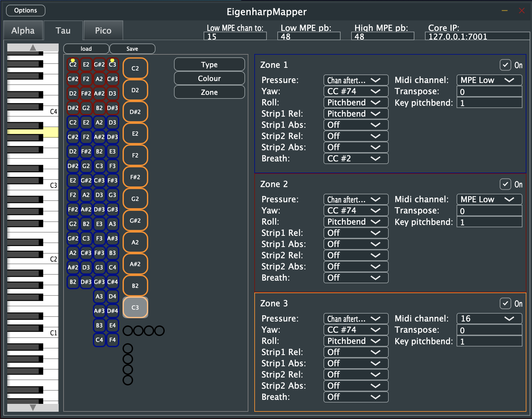
Task: Click the small F4 key in grid
Action: [112, 340]
